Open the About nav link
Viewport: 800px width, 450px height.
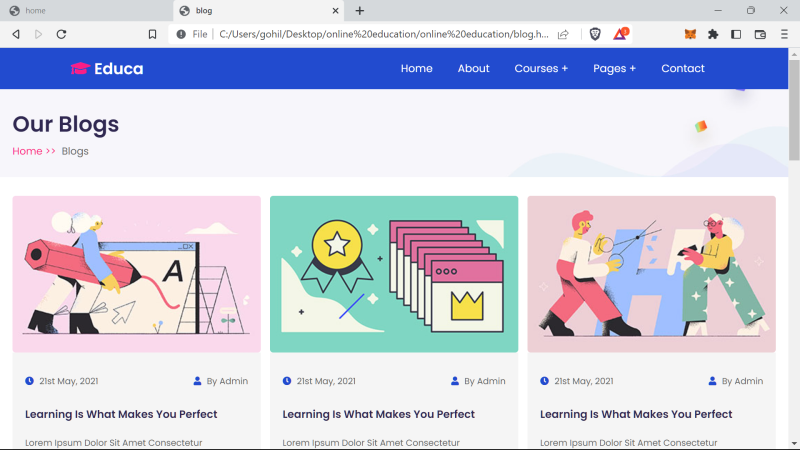click(x=473, y=68)
